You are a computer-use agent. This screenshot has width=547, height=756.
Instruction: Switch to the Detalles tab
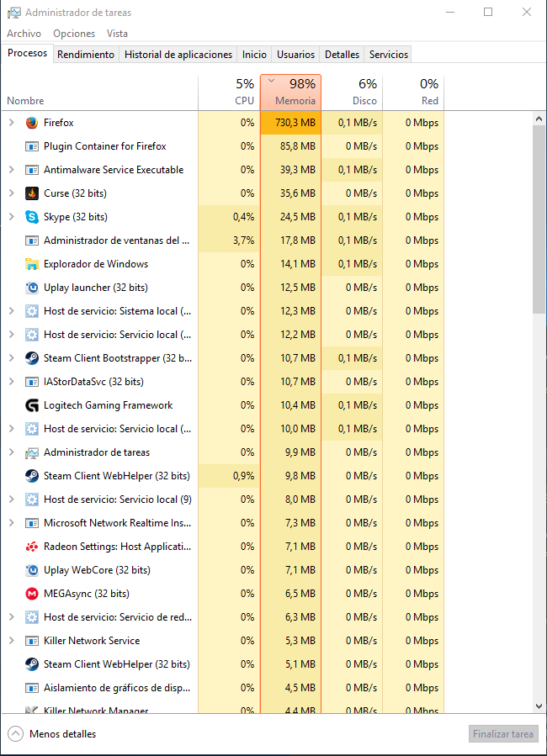[342, 55]
